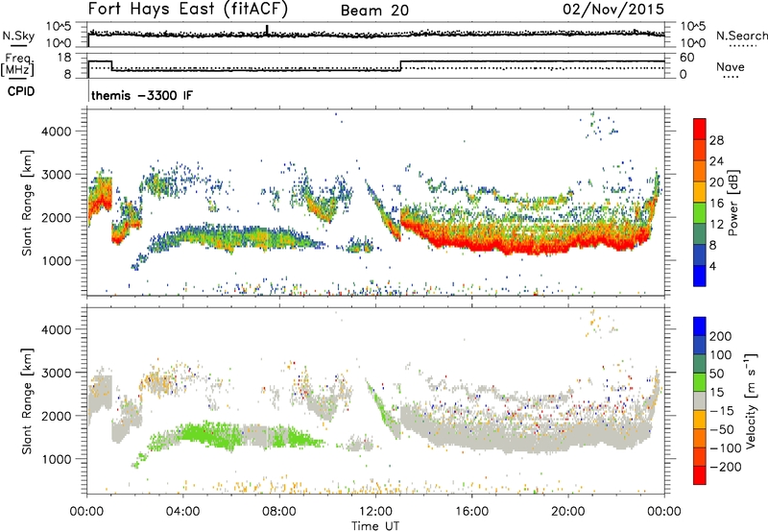This screenshot has width=768, height=532.
Task: Click velocity colorbar tick label '200'
Action: 721,336
